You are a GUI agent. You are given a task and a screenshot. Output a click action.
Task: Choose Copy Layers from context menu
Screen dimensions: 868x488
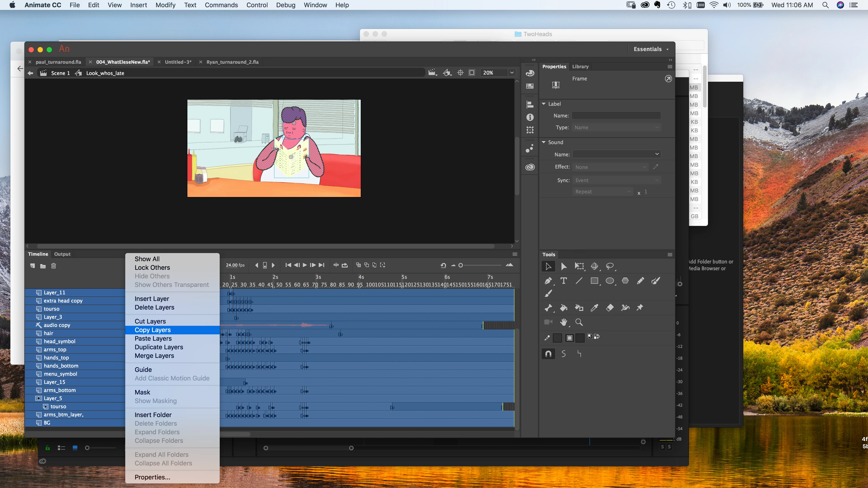153,330
